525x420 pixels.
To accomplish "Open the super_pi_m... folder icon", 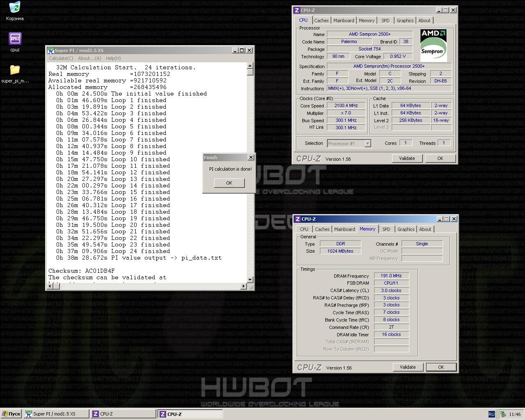I will 15,70.
